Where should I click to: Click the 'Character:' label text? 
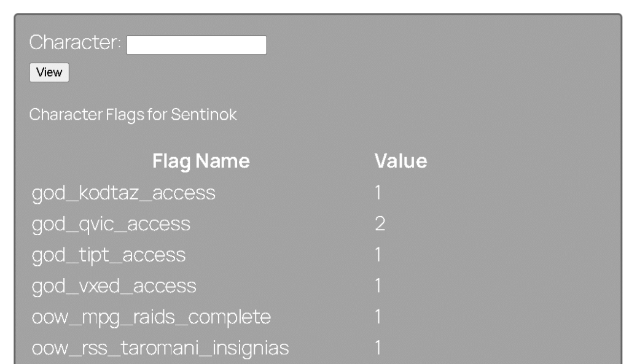(76, 44)
